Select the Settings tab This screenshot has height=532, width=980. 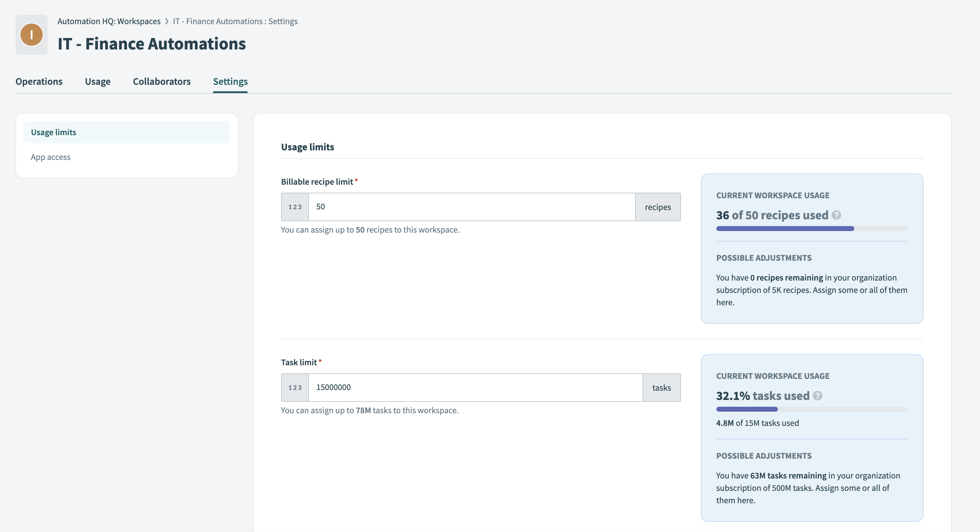(230, 81)
